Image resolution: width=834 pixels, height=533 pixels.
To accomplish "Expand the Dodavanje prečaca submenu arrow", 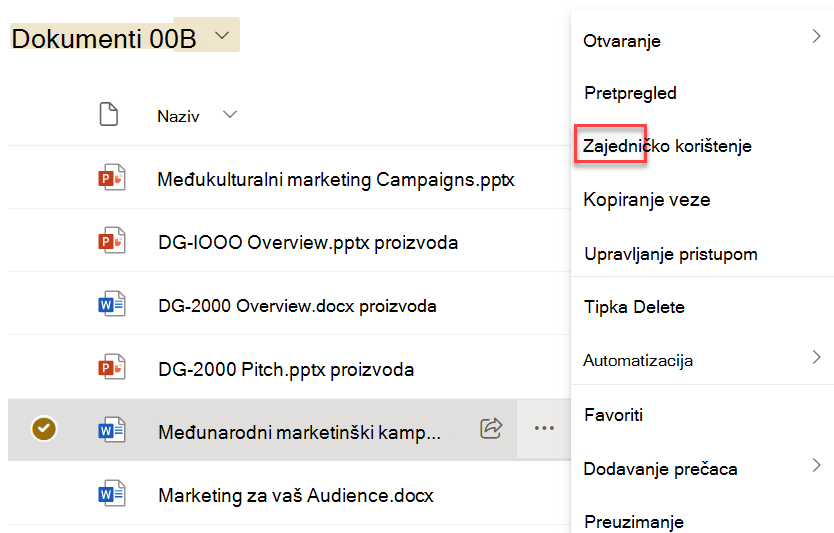I will coord(816,465).
